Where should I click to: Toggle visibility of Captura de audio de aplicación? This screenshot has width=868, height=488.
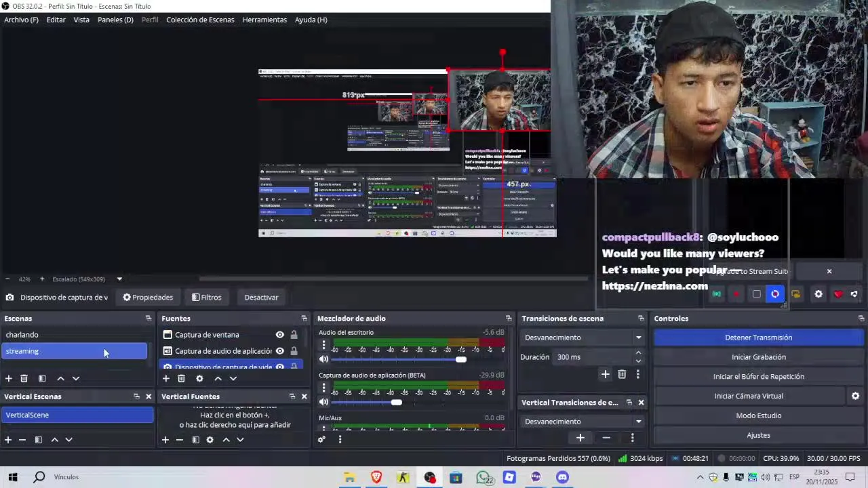(279, 351)
